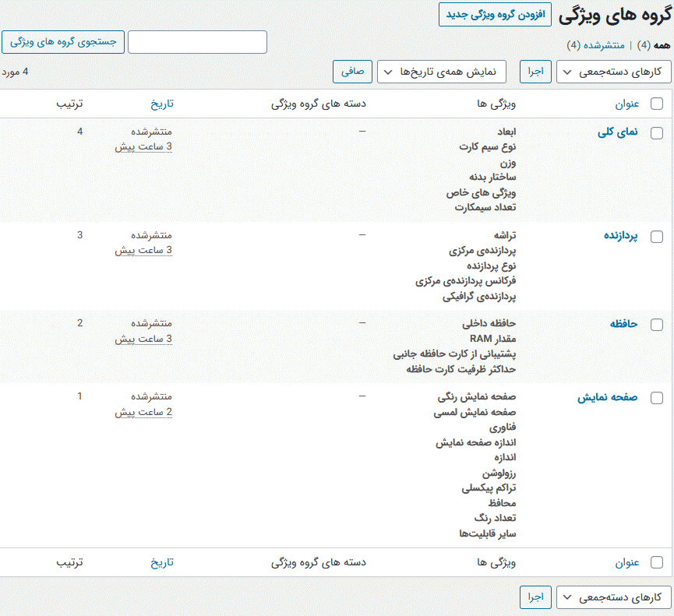This screenshot has width=674, height=616.
Task: Check the 'صفحه نمایش' row checkbox
Action: point(657,398)
